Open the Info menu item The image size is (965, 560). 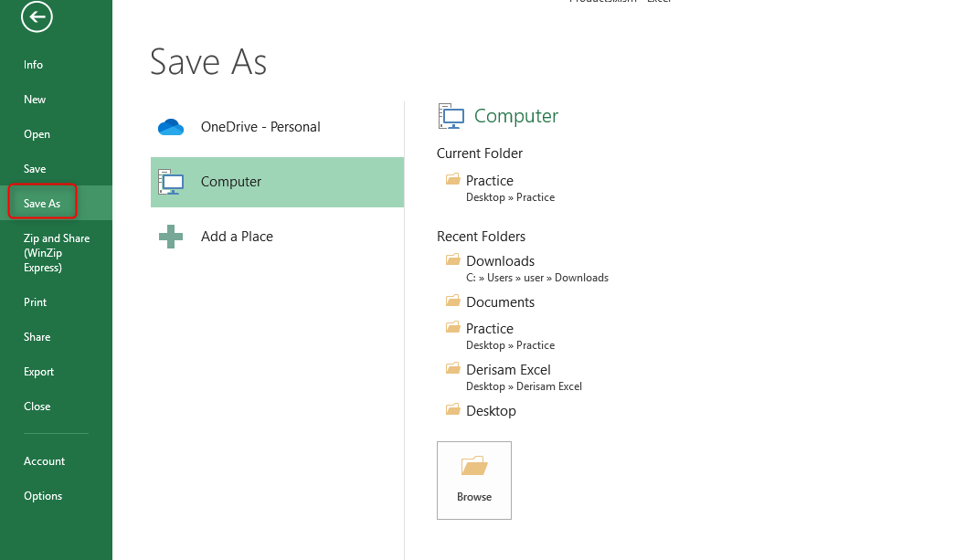coord(34,65)
